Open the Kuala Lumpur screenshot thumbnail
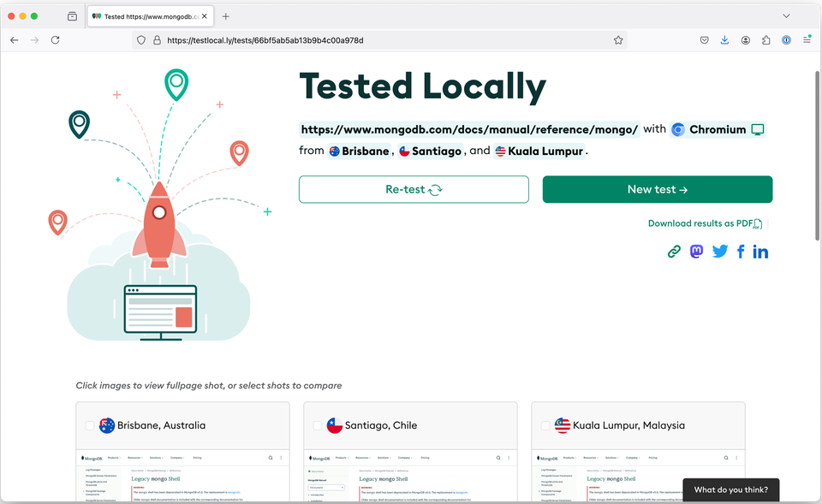Viewport: 822px width, 504px height. click(638, 477)
